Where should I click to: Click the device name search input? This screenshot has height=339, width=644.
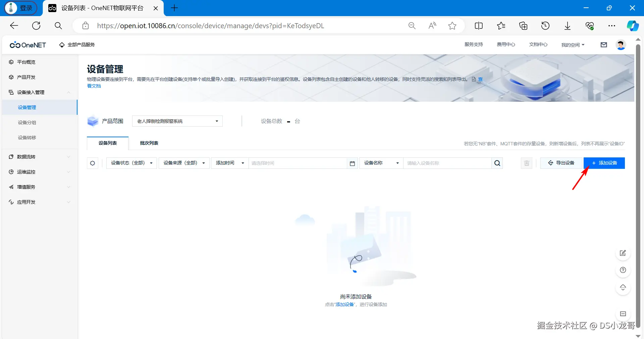[x=447, y=163]
